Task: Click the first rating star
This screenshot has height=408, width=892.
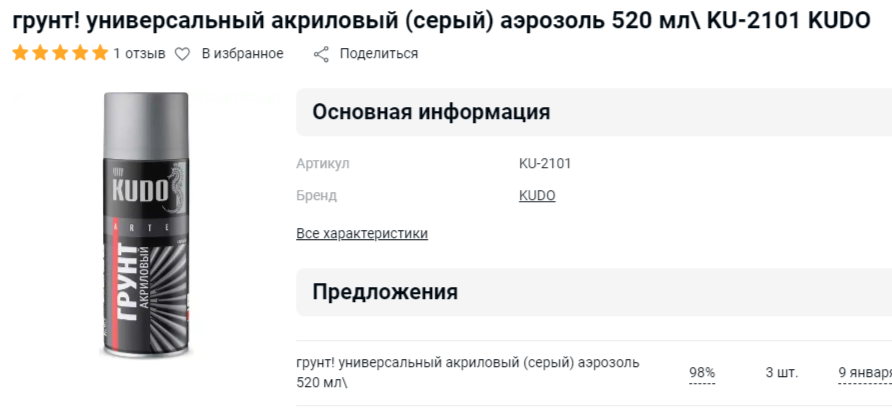Action: (21, 54)
